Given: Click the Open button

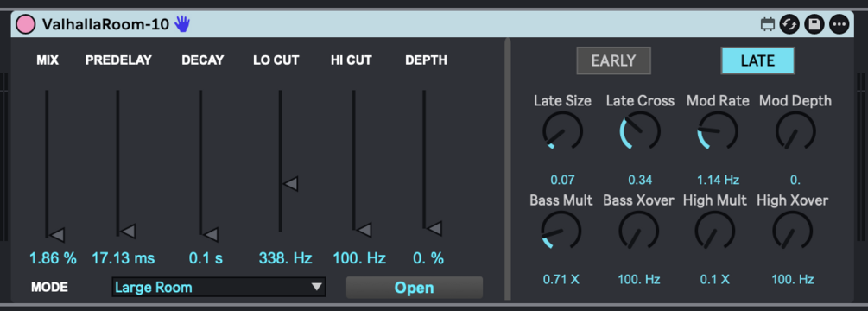Looking at the screenshot, I should [414, 288].
